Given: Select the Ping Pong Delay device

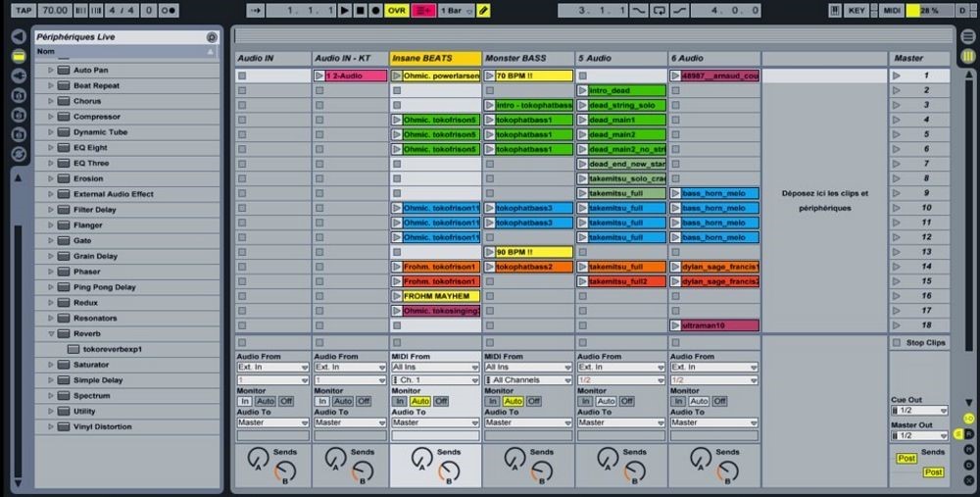Looking at the screenshot, I should (105, 287).
